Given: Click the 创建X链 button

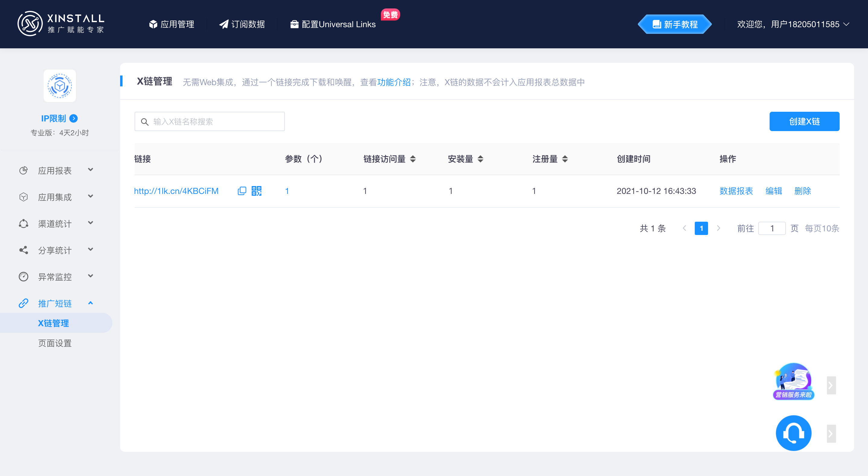Looking at the screenshot, I should point(804,121).
